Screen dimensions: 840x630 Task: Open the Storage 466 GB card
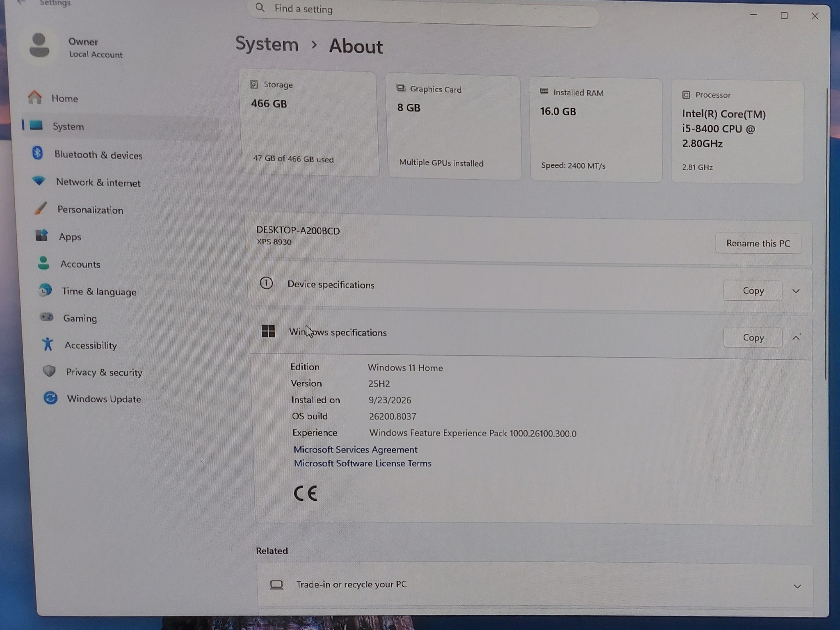pos(308,123)
